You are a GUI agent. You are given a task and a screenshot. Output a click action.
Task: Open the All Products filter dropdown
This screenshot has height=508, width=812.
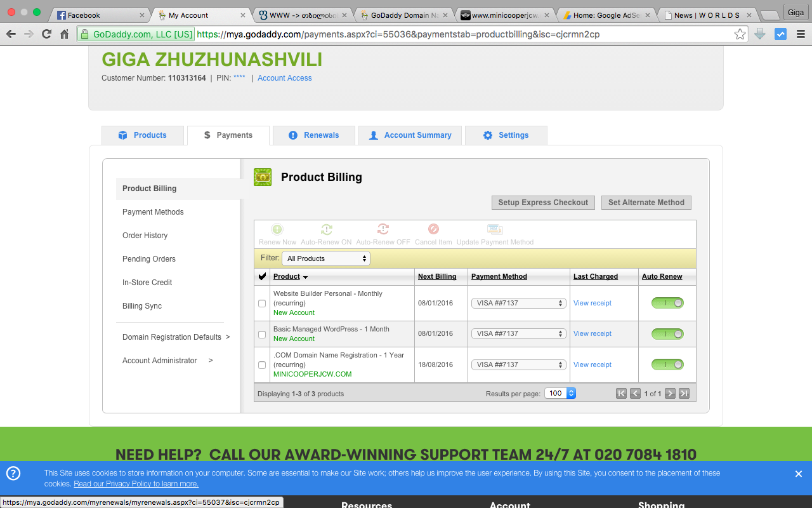point(326,258)
